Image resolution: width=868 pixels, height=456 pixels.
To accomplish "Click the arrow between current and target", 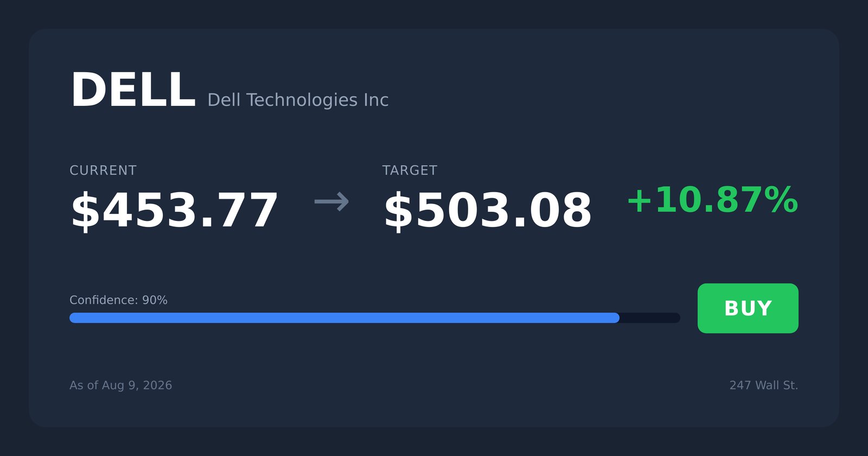I will click(x=331, y=202).
